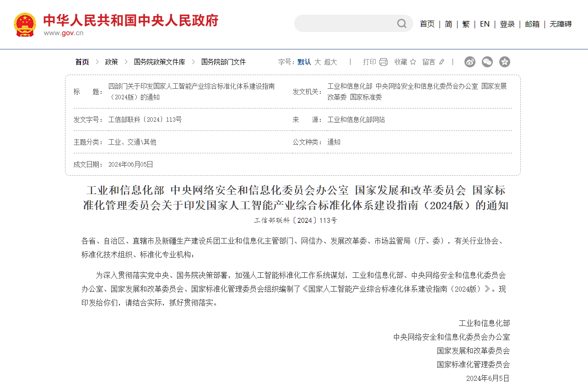Switch font size to 大
This screenshot has height=390, width=588.
point(318,62)
